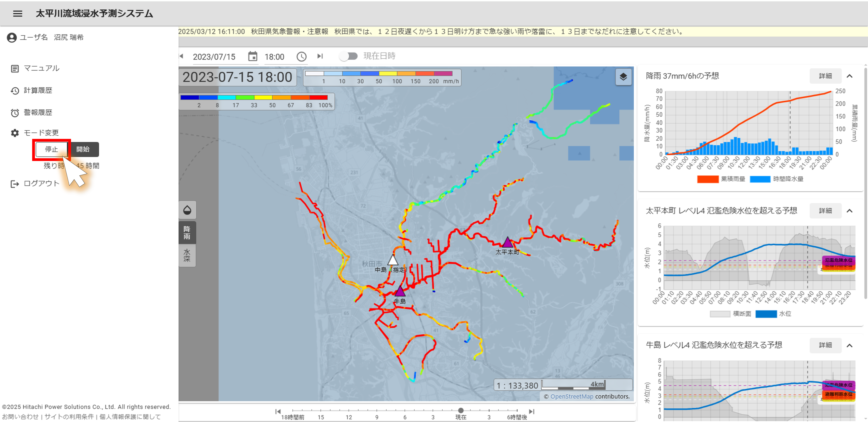868x422 pixels.
Task: Click the map layers icon
Action: coord(623,77)
